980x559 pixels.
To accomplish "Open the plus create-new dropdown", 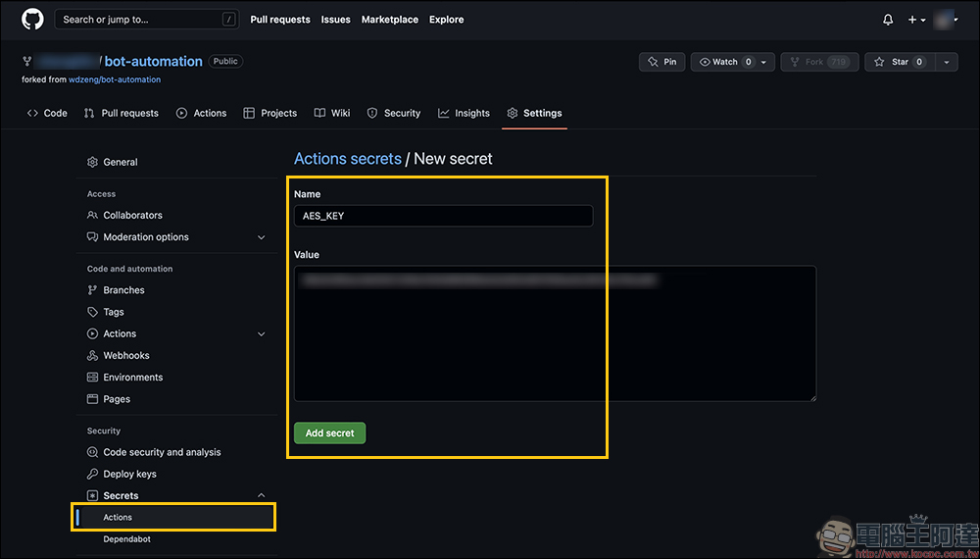I will (916, 20).
